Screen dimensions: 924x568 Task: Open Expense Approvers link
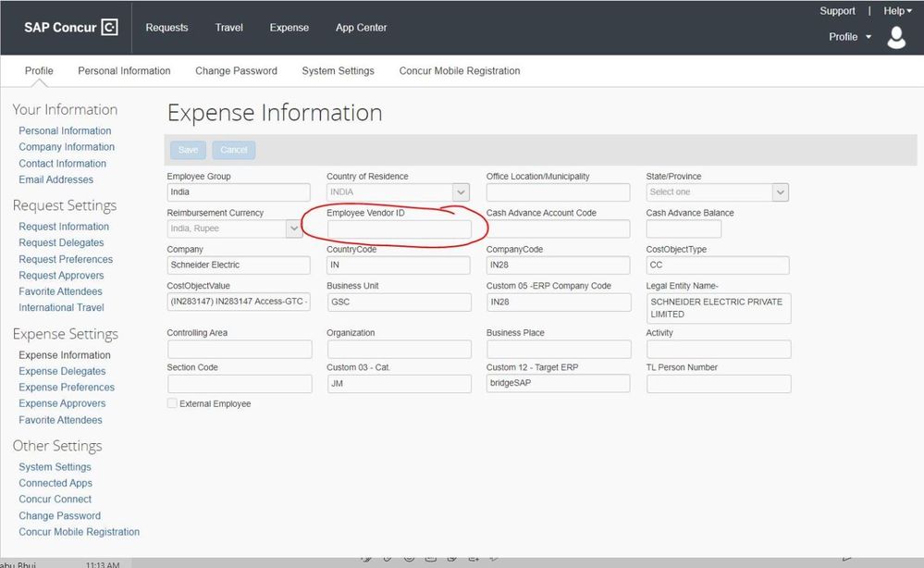click(x=62, y=403)
